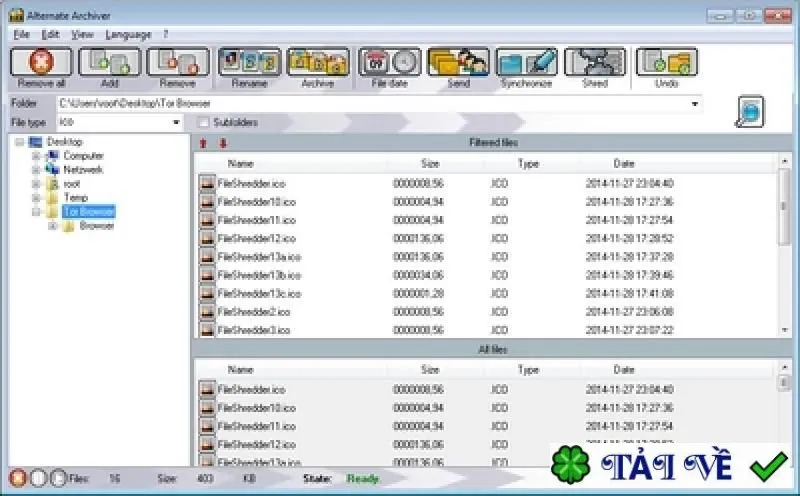Image resolution: width=800 pixels, height=496 pixels.
Task: Collapse the Tor Browser tree node
Action: (x=36, y=211)
